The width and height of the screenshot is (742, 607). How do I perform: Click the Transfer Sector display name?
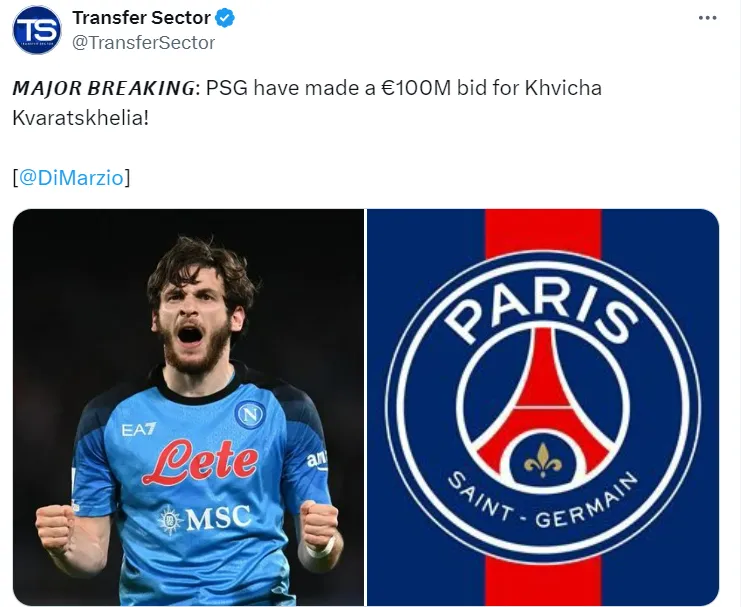(x=141, y=18)
